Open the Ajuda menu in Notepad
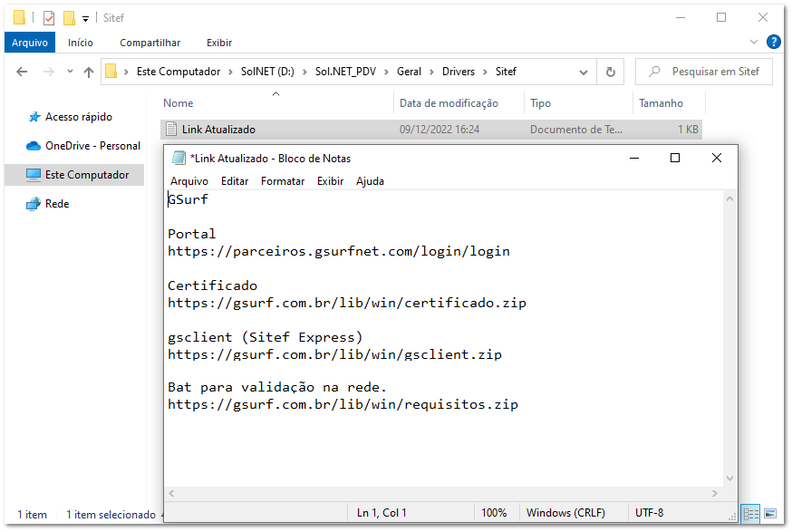This screenshot has height=532, width=792. point(370,181)
